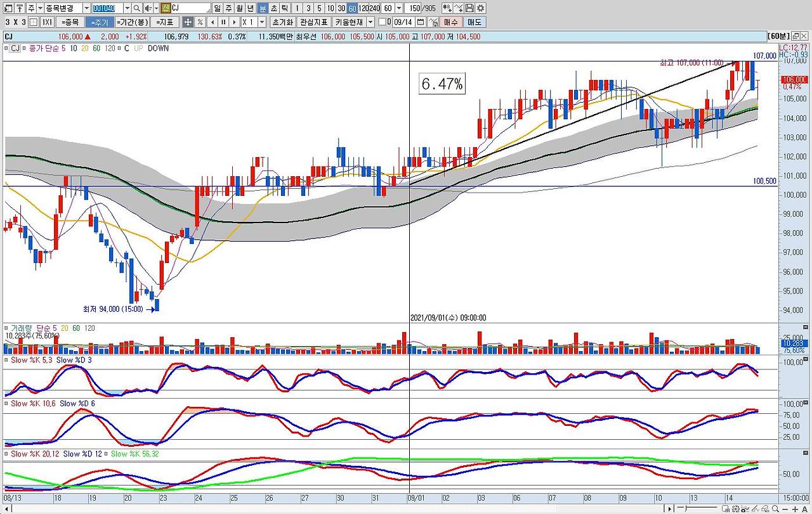Click the crosshair move icon

(x=188, y=22)
